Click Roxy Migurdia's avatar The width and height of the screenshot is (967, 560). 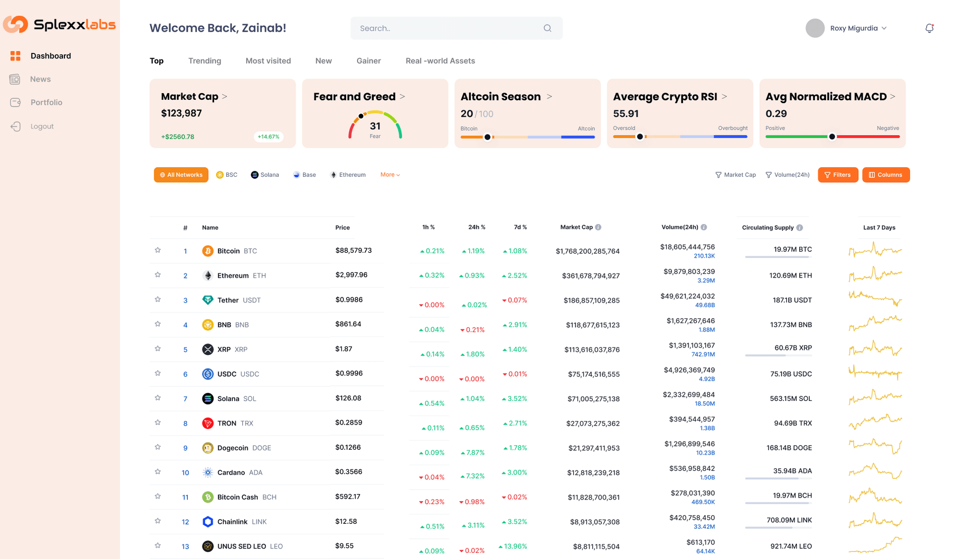[x=815, y=28]
